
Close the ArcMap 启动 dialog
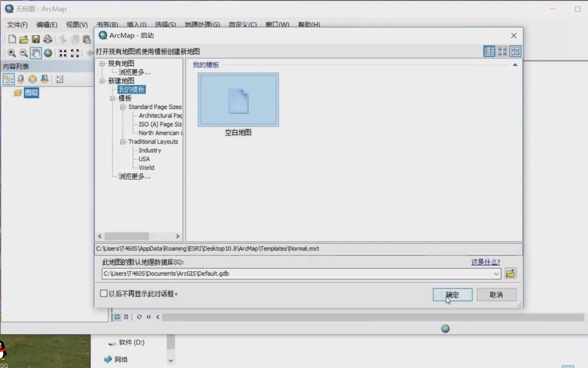[x=514, y=36]
